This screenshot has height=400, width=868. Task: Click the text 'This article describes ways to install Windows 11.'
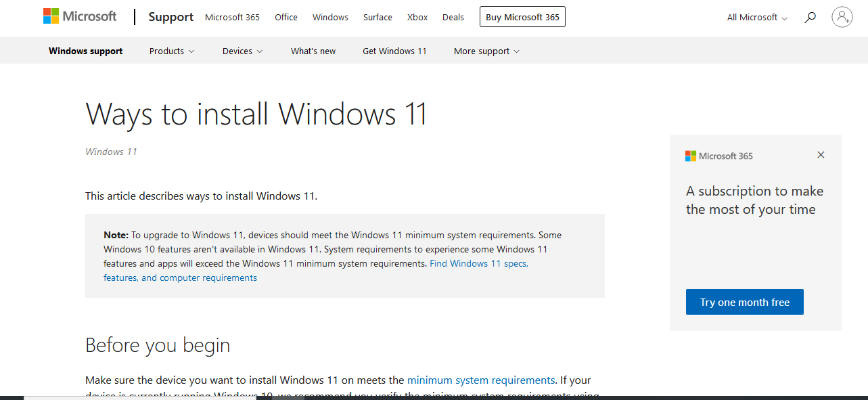(201, 196)
